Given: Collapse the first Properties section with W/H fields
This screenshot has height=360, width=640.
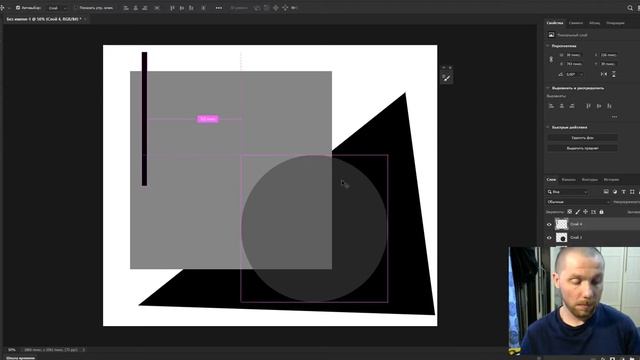Looking at the screenshot, I should [548, 46].
